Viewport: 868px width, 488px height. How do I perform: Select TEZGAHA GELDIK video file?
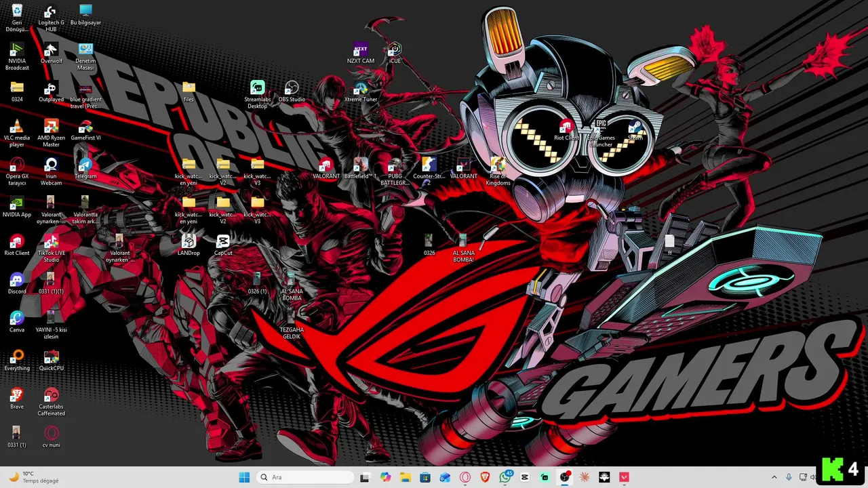(292, 325)
